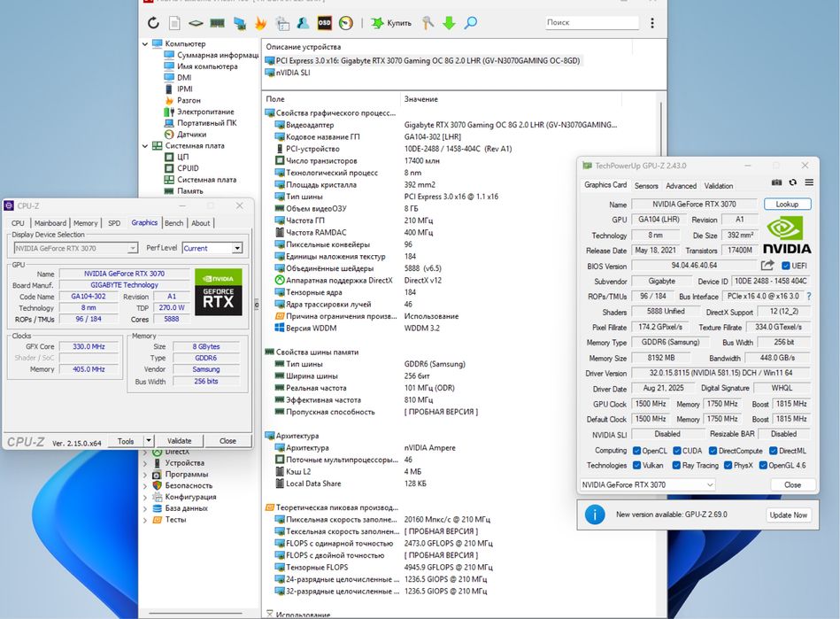840x619 pixels.
Task: Toggle the CUDA checkbox
Action: 676,451
